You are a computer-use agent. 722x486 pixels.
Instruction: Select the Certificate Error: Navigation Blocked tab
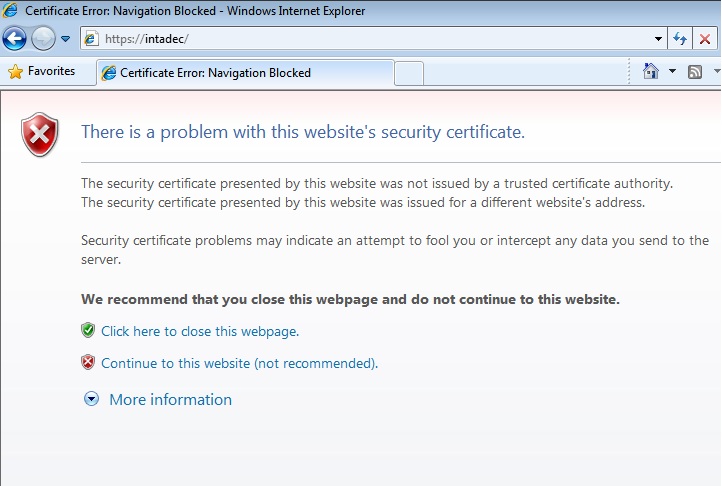pyautogui.click(x=245, y=73)
